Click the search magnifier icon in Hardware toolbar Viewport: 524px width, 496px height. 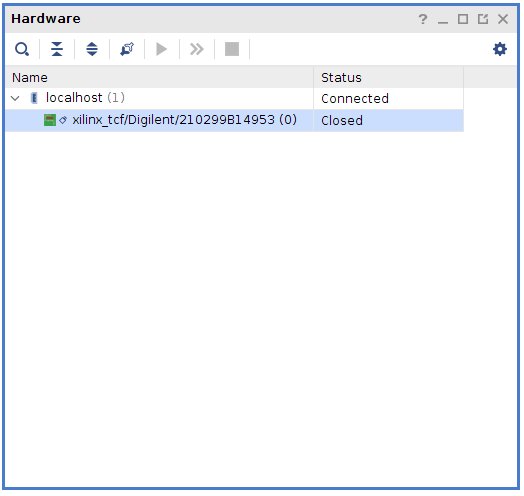pyautogui.click(x=22, y=49)
